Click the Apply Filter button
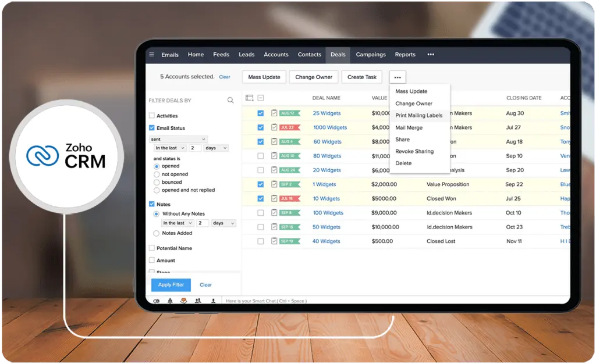This screenshot has width=596, height=364. [171, 285]
